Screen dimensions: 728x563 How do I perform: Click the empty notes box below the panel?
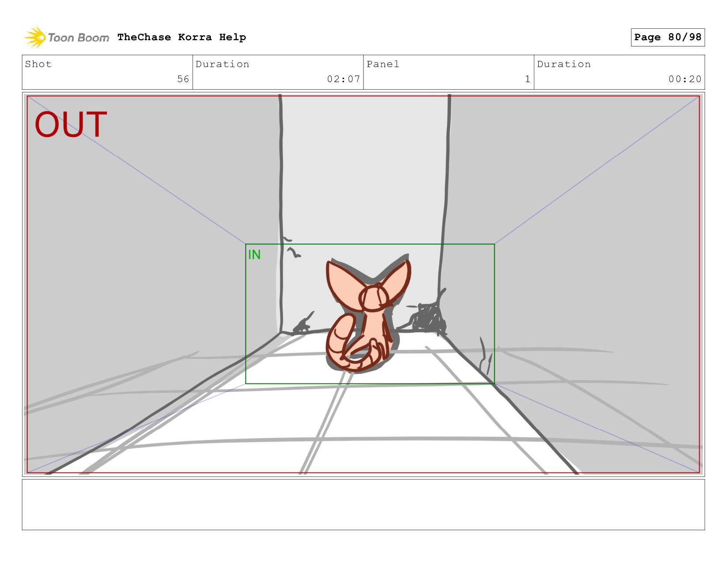(x=363, y=504)
